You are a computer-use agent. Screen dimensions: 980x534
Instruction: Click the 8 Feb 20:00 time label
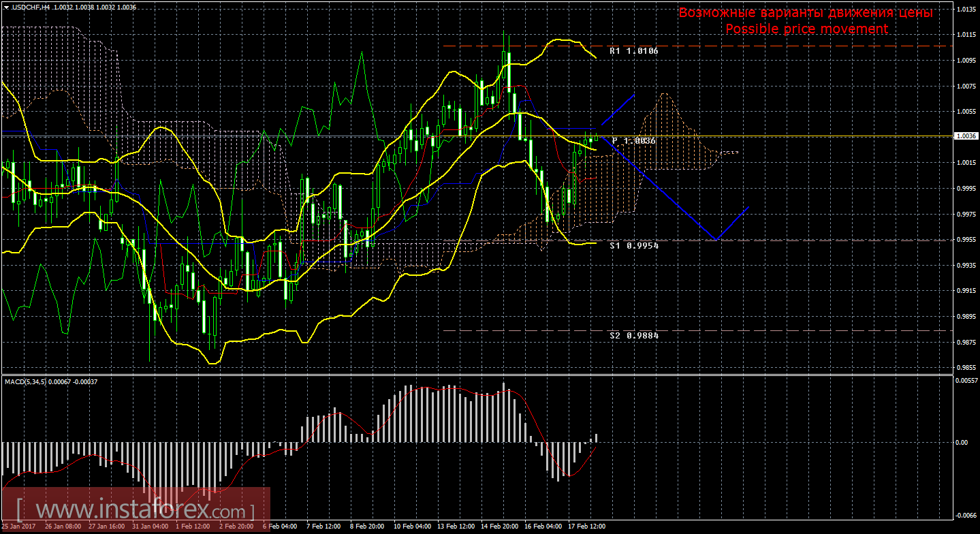(x=366, y=527)
